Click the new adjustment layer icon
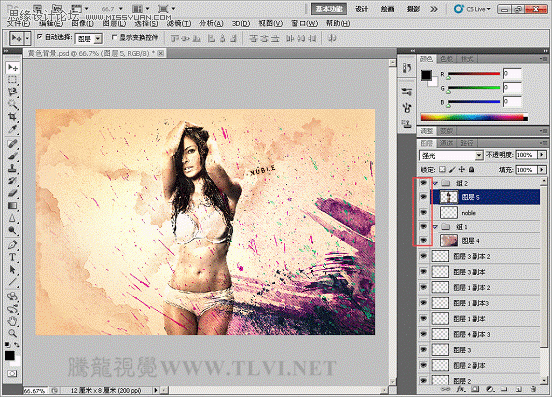The height and width of the screenshot is (397, 552). point(490,389)
